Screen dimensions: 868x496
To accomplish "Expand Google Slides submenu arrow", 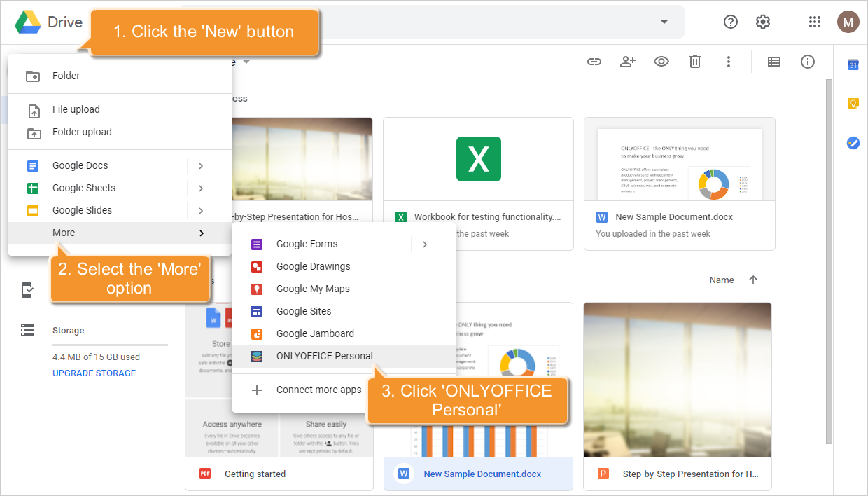I will pyautogui.click(x=201, y=211).
